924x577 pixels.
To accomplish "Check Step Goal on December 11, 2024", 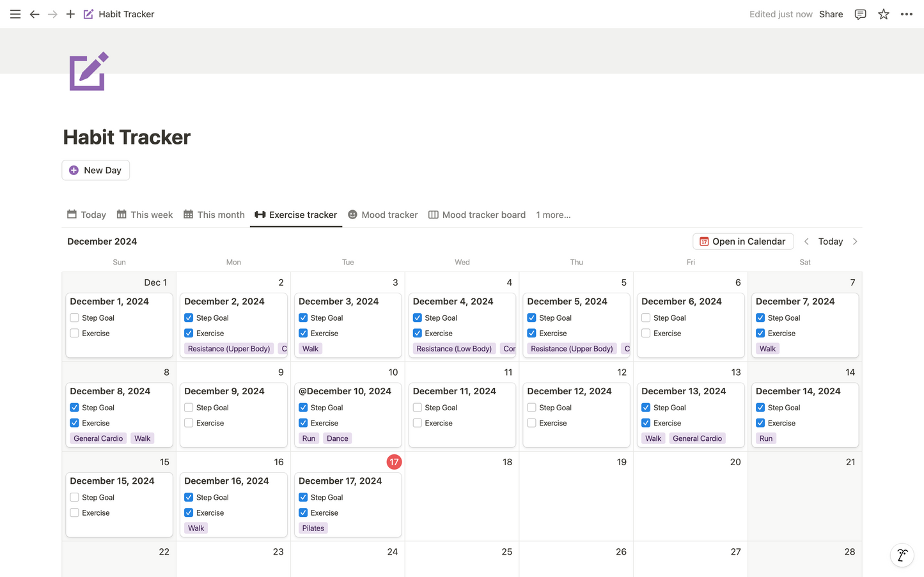I will point(418,408).
